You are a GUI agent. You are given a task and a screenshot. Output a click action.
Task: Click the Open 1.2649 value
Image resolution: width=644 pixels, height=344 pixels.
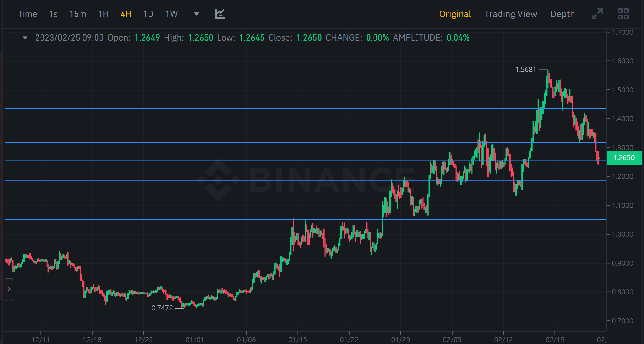[x=147, y=38]
